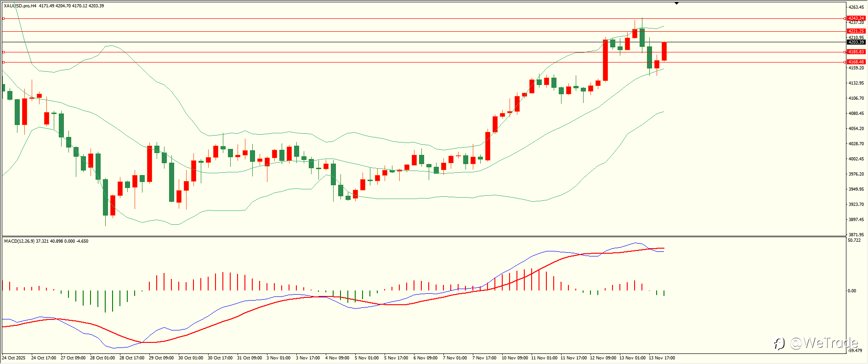Image resolution: width=868 pixels, height=364 pixels.
Task: Click the 4221.25 red price label
Action: 856,31
